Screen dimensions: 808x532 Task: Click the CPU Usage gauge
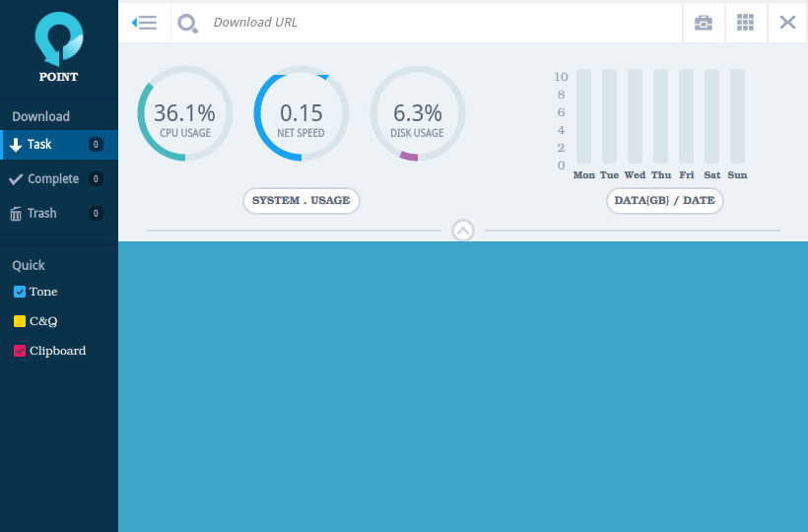point(185,113)
